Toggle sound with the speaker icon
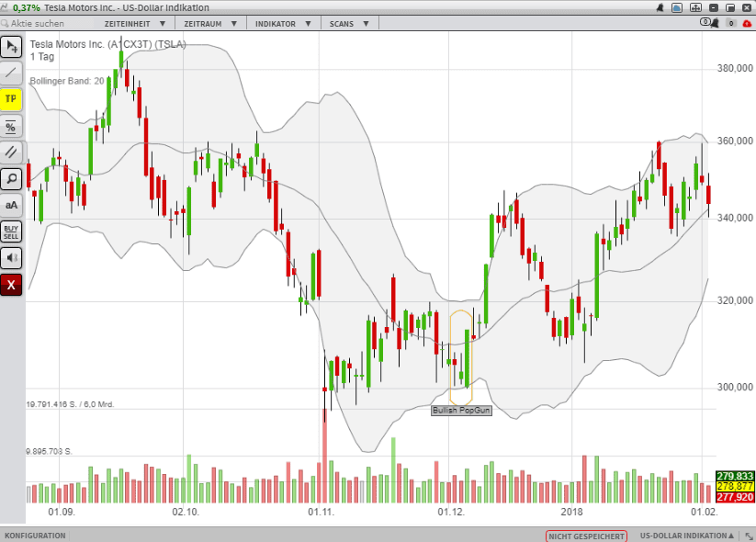Image resolution: width=756 pixels, height=542 pixels. pyautogui.click(x=11, y=258)
